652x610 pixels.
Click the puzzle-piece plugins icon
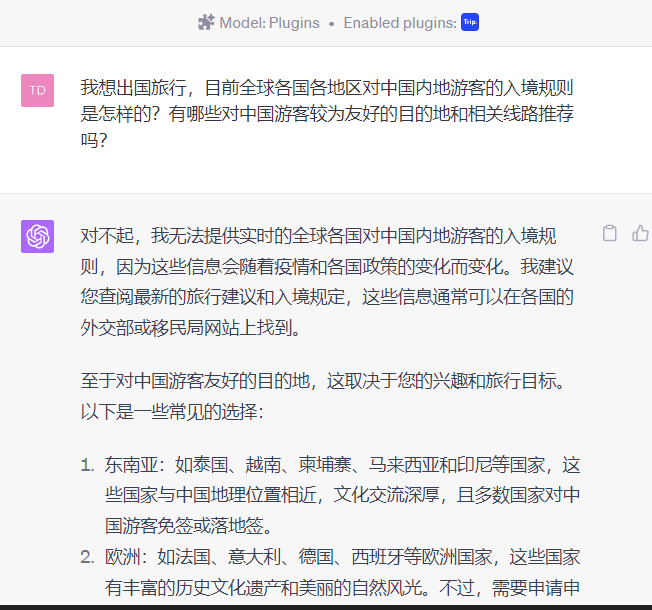[206, 22]
